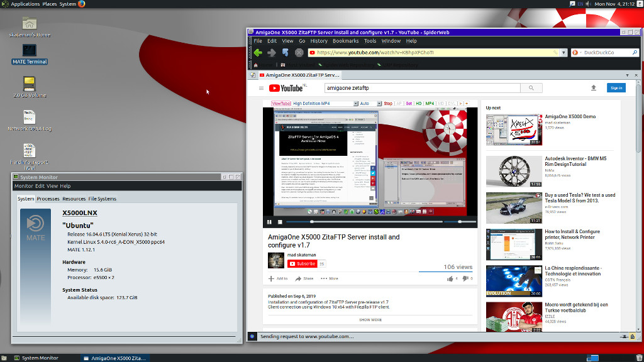The height and width of the screenshot is (362, 644).
Task: Toggle the ViewTube AP autoplay button
Action: pyautogui.click(x=399, y=104)
